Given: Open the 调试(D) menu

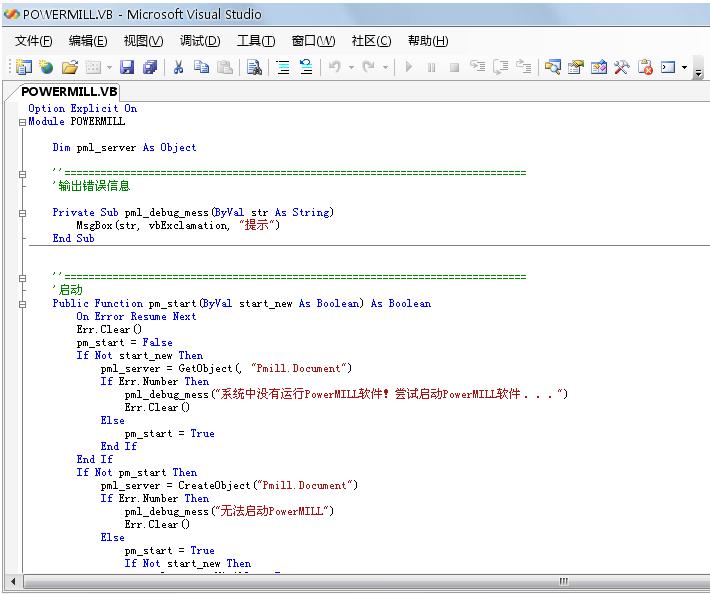Looking at the screenshot, I should [x=200, y=41].
